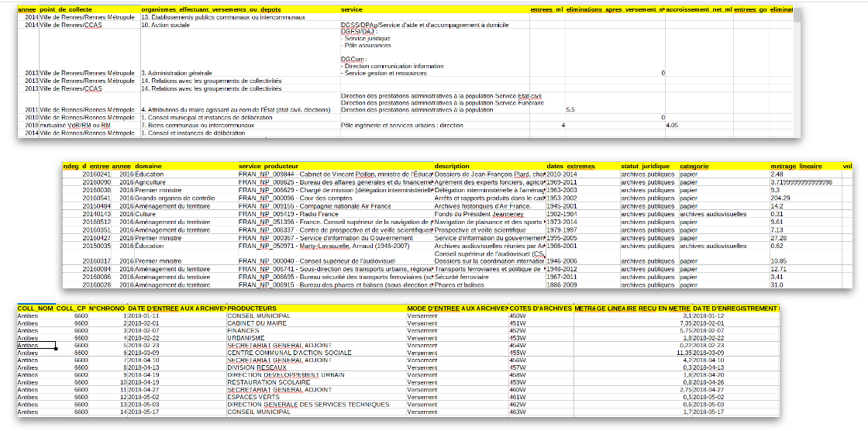868x431 pixels.
Task: Select 'METRAGE LINEAIRE RECU EN METRE' header
Action: [632, 308]
